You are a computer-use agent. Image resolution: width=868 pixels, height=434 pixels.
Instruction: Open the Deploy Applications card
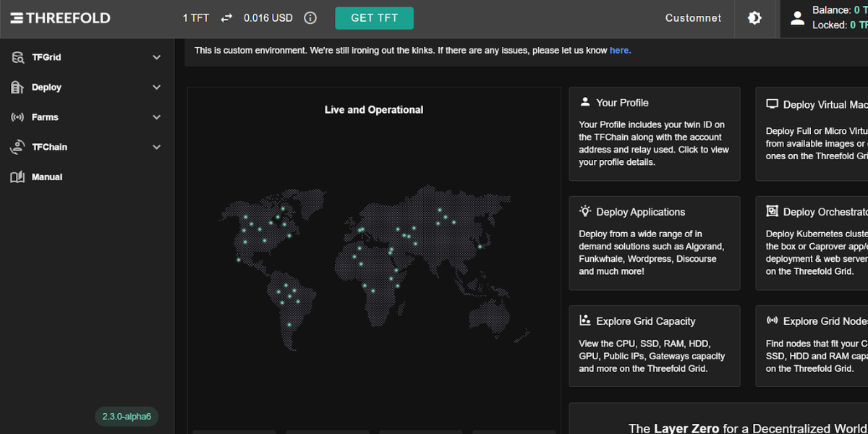[x=654, y=243]
